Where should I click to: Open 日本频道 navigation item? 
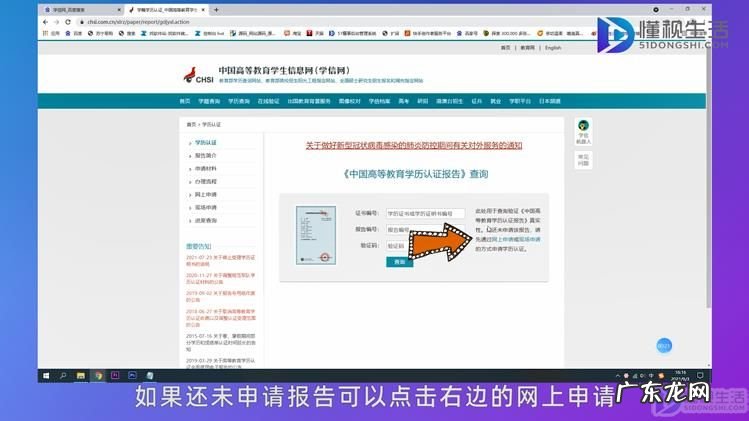(550, 101)
